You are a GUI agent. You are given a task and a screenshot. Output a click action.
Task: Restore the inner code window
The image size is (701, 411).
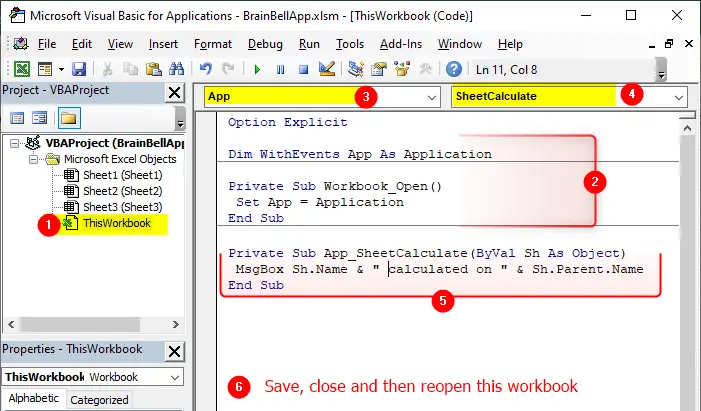coord(669,43)
